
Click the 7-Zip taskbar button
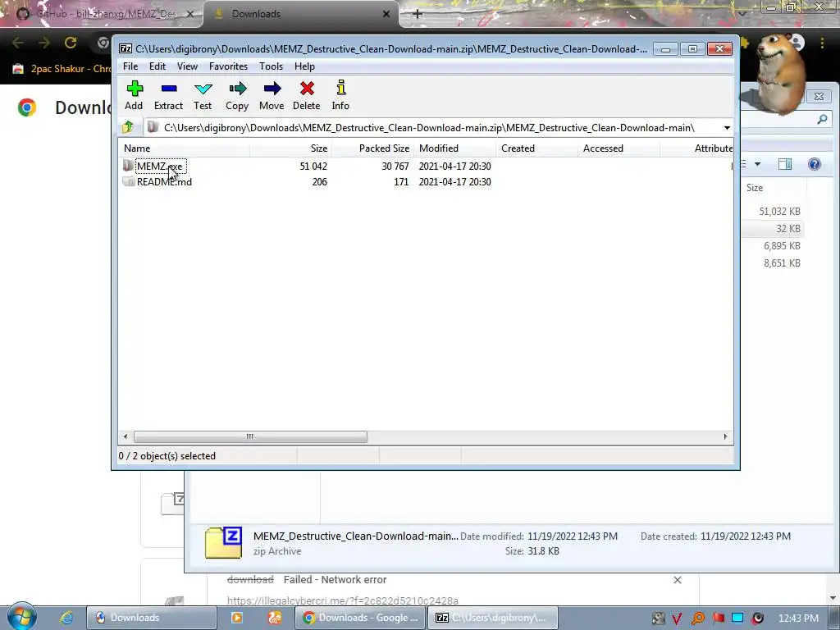(x=493, y=618)
